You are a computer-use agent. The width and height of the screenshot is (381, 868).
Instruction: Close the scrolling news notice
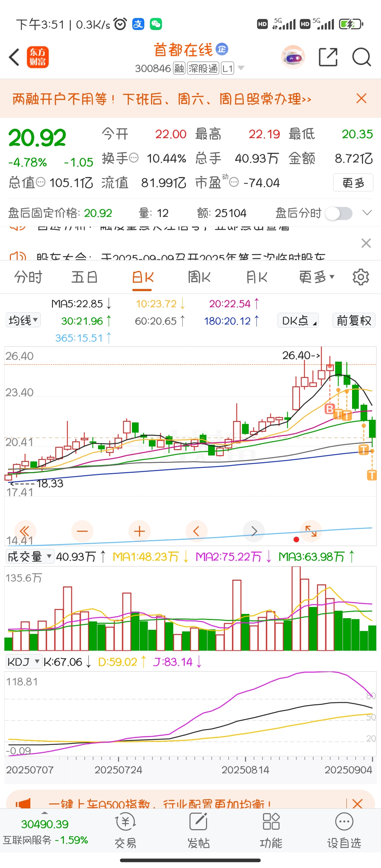pos(366,243)
